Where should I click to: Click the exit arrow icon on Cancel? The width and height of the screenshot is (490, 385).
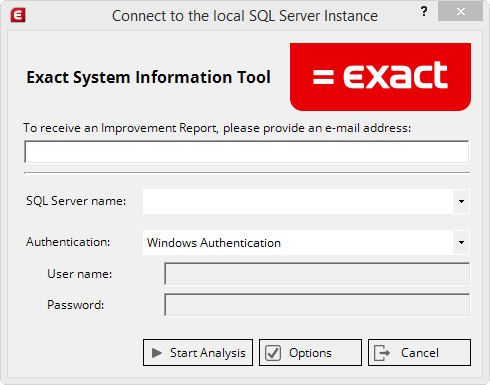[x=382, y=353]
